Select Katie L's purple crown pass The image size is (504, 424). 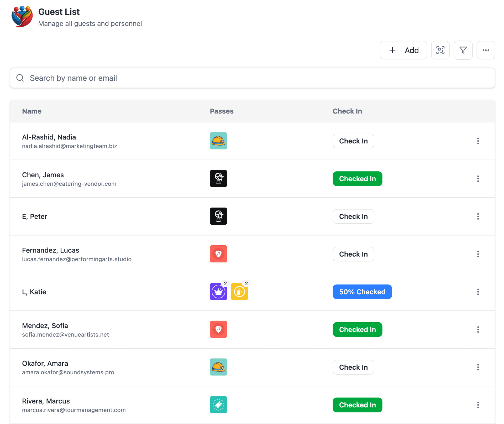(218, 292)
